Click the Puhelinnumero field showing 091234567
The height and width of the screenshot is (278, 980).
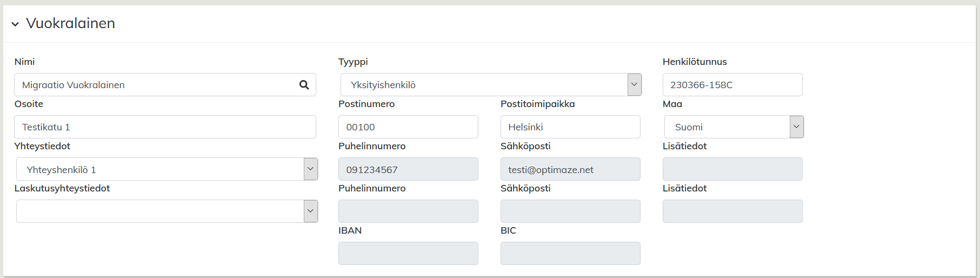coord(408,169)
